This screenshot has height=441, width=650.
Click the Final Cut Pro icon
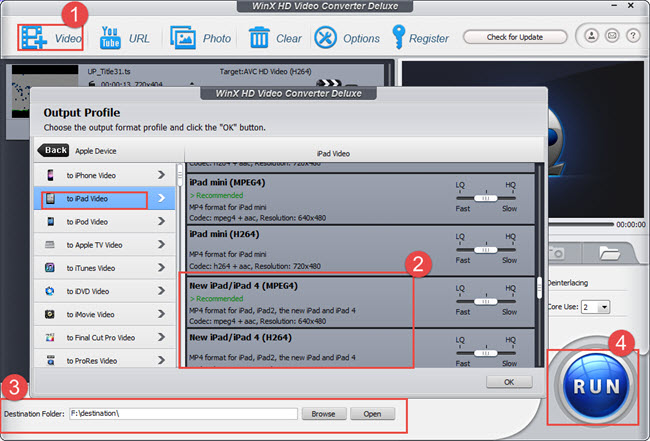[50, 337]
